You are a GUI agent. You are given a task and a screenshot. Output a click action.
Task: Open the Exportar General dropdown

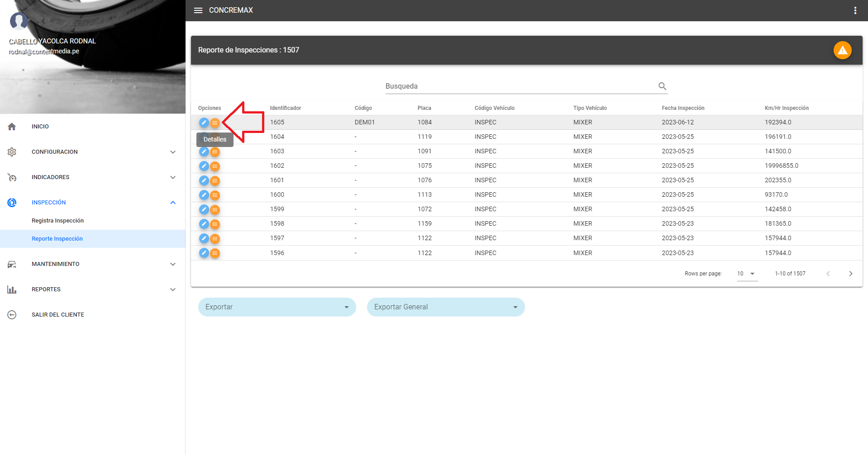pyautogui.click(x=446, y=307)
